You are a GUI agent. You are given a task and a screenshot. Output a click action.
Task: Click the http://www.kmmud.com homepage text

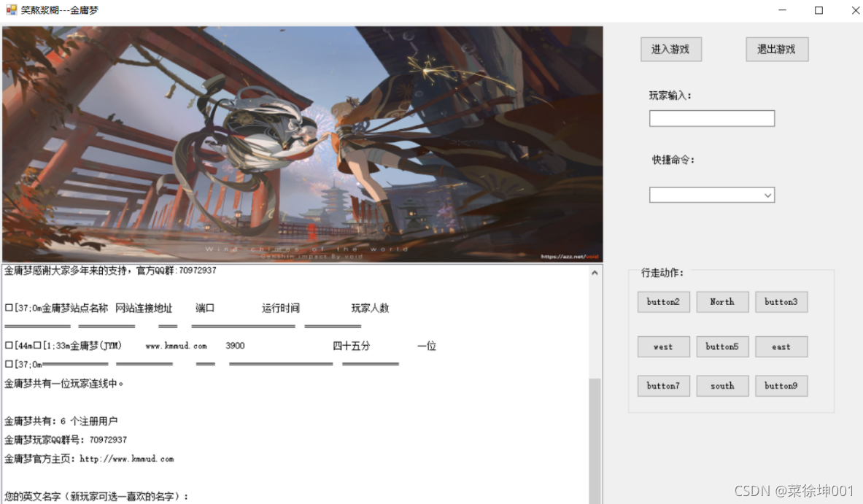[127, 459]
